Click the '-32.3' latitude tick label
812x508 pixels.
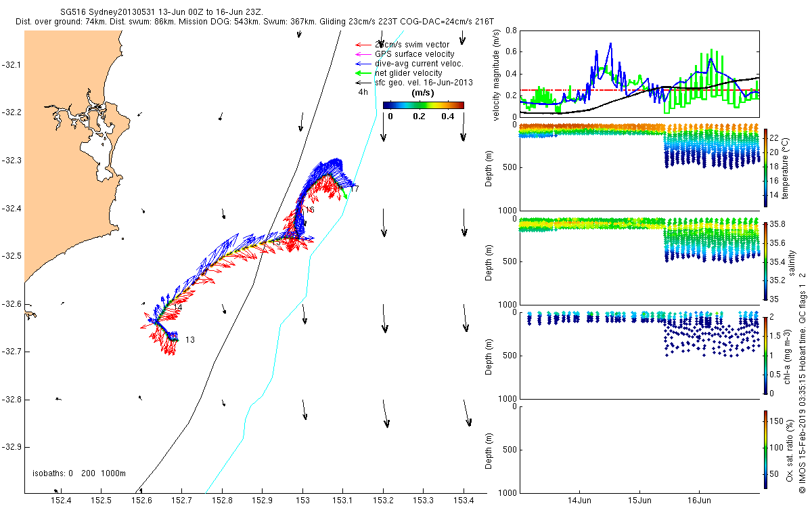point(13,161)
